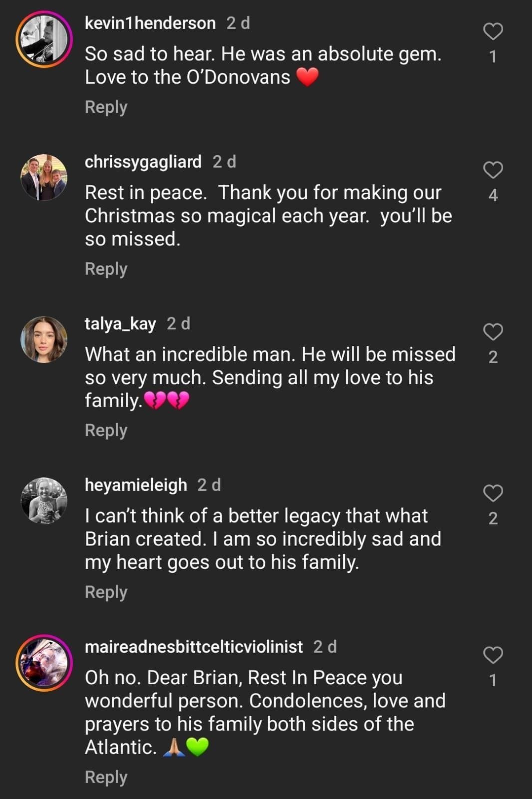Tap heyamieleigh's profile avatar

[x=44, y=501]
